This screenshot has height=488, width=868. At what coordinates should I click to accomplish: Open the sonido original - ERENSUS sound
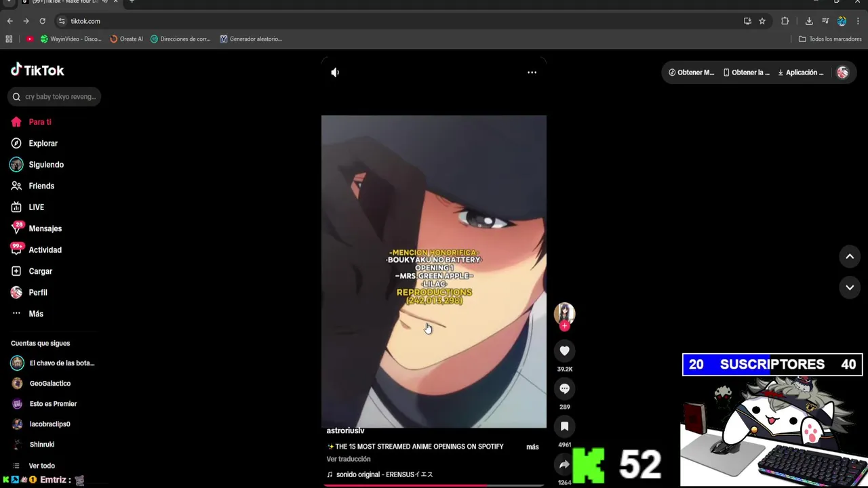click(380, 474)
